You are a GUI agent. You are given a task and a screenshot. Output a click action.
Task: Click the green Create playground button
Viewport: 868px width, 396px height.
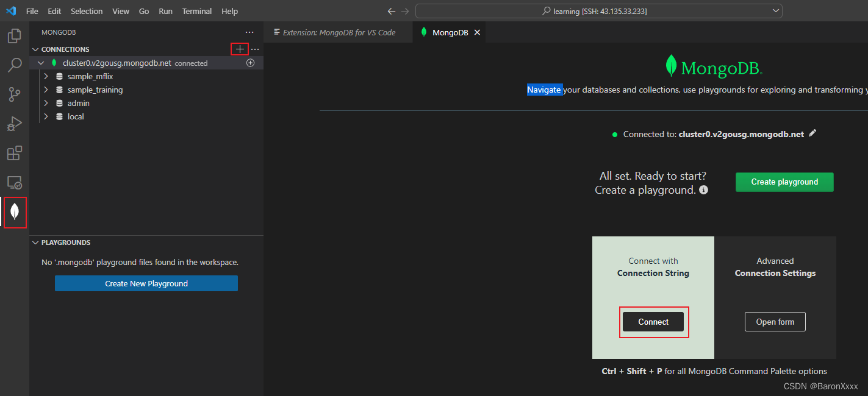pyautogui.click(x=784, y=182)
